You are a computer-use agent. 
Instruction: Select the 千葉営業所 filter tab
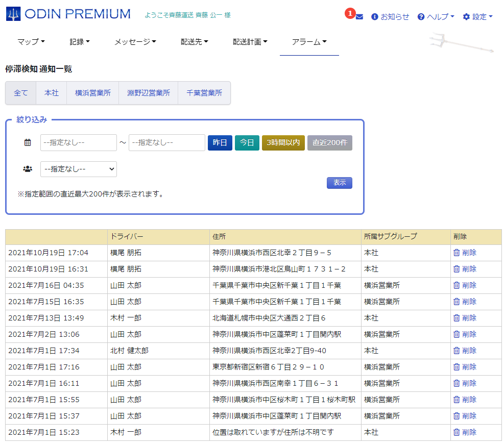pyautogui.click(x=204, y=93)
